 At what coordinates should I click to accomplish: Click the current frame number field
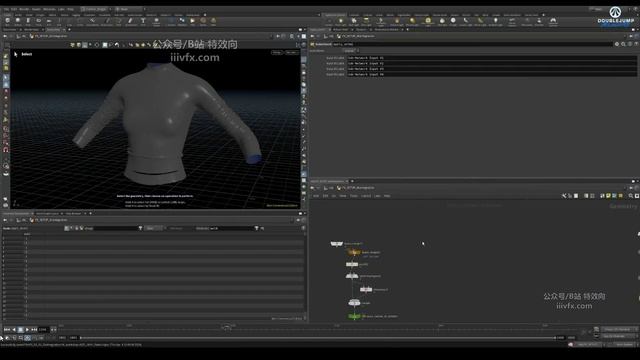point(43,330)
